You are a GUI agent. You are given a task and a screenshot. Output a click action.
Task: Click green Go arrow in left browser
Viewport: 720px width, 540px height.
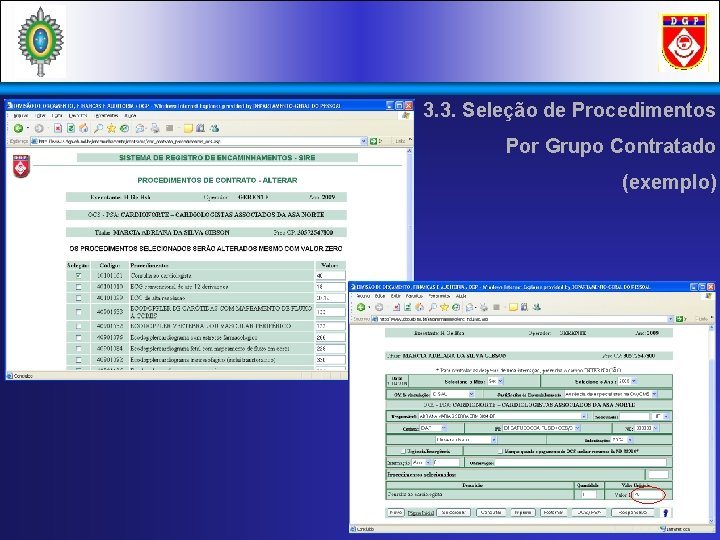pos(374,141)
